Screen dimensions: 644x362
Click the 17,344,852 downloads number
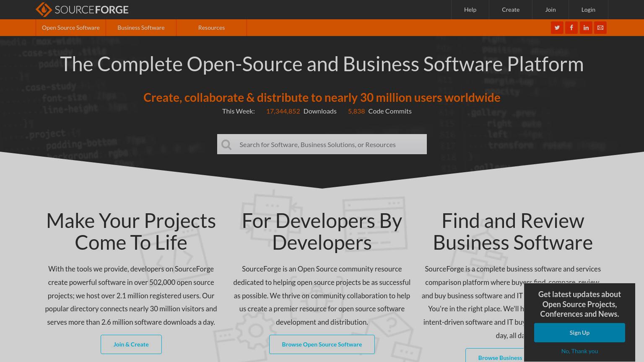pos(283,111)
